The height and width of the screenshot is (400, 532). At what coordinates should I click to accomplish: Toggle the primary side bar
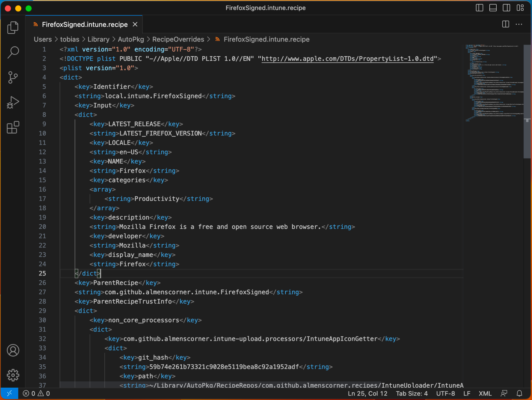[x=480, y=8]
